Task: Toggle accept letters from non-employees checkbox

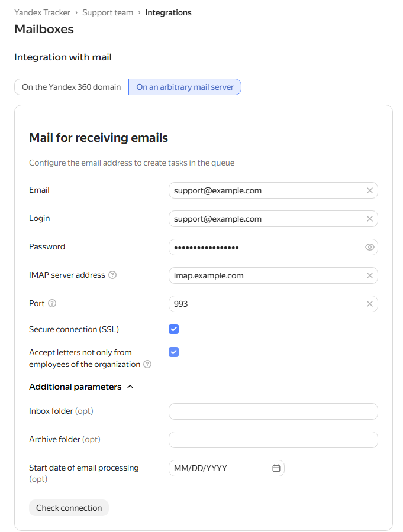Action: pos(173,352)
